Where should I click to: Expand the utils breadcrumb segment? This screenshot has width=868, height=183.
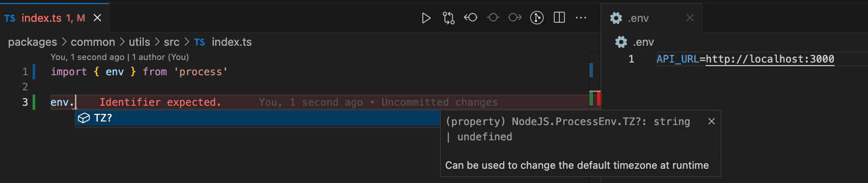[x=139, y=42]
